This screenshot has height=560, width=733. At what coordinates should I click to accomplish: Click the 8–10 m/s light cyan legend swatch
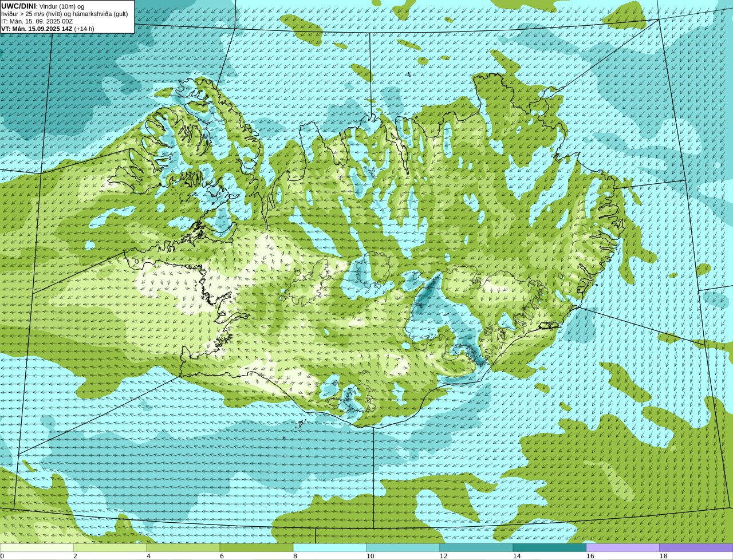pyautogui.click(x=330, y=547)
